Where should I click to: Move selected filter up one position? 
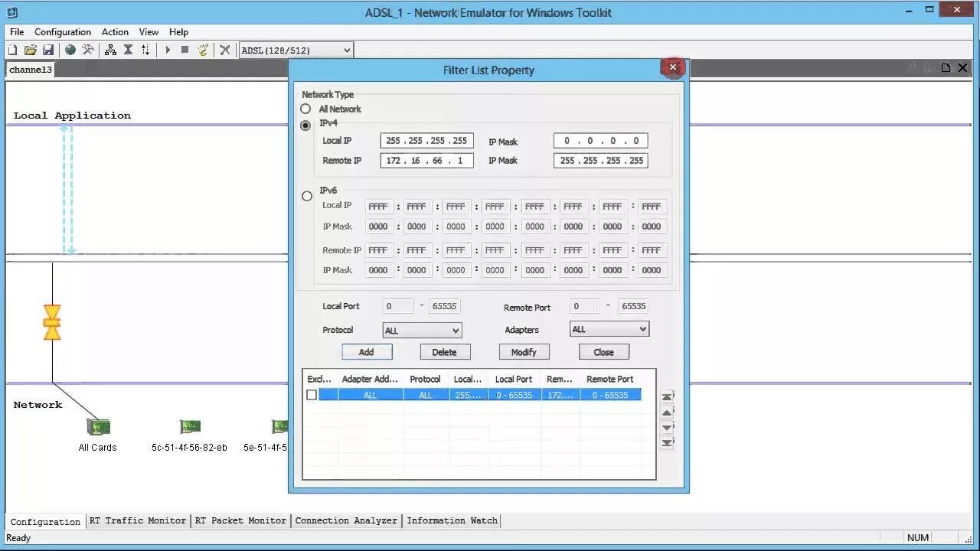click(668, 412)
